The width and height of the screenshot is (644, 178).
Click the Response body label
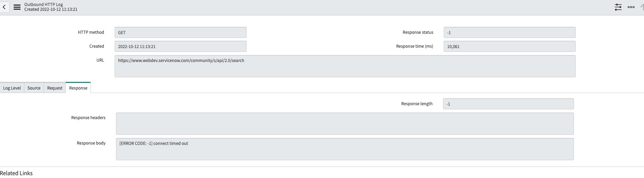[x=91, y=143]
